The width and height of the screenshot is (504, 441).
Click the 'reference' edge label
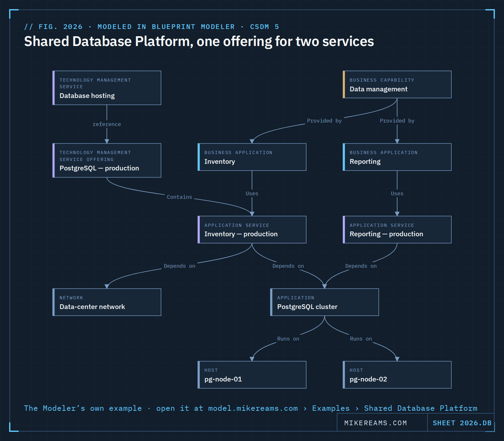tap(107, 124)
